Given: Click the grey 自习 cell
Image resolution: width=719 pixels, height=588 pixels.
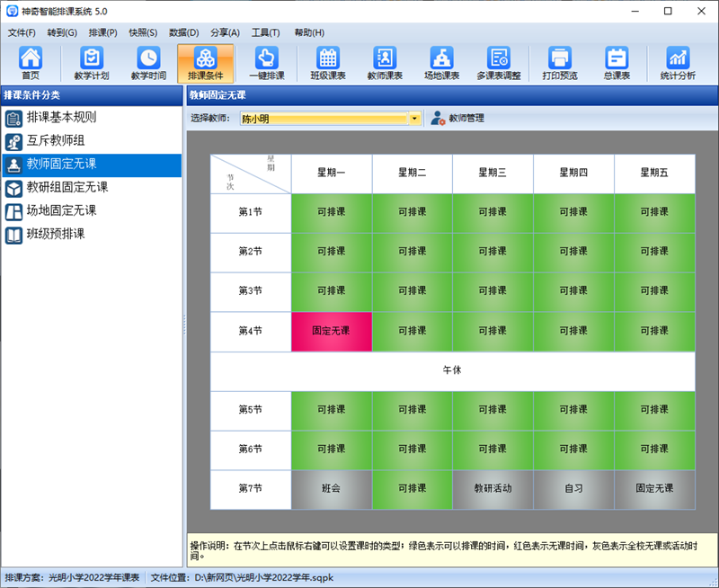Looking at the screenshot, I should [x=573, y=489].
